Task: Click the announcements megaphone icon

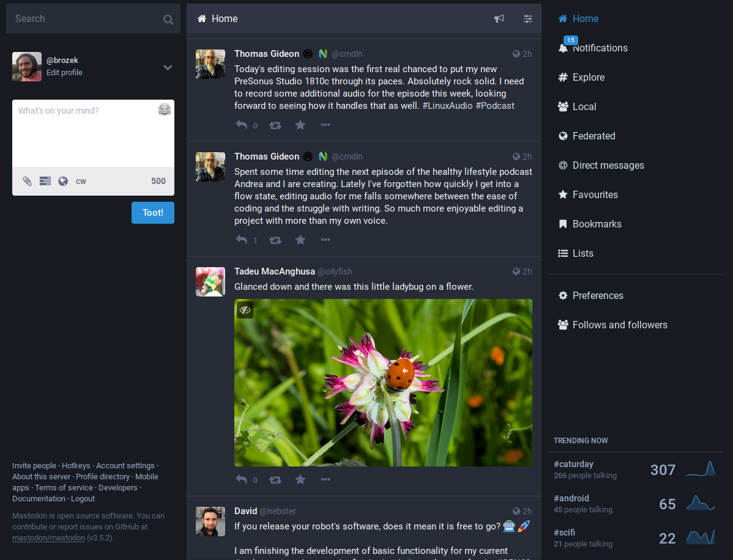Action: [499, 19]
